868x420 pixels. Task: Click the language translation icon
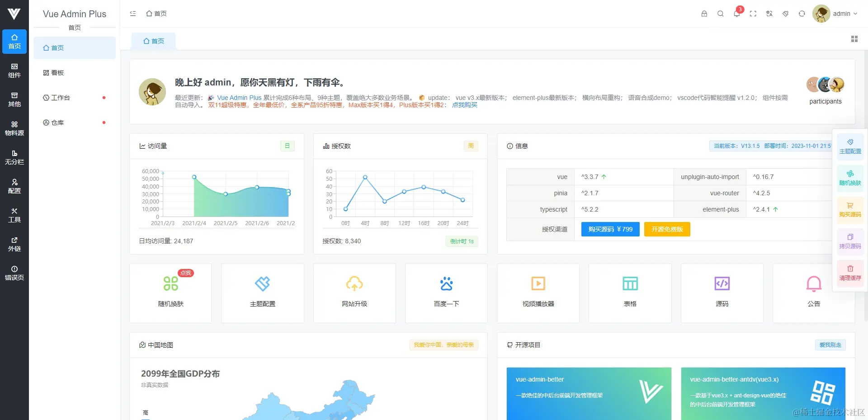[x=769, y=14]
